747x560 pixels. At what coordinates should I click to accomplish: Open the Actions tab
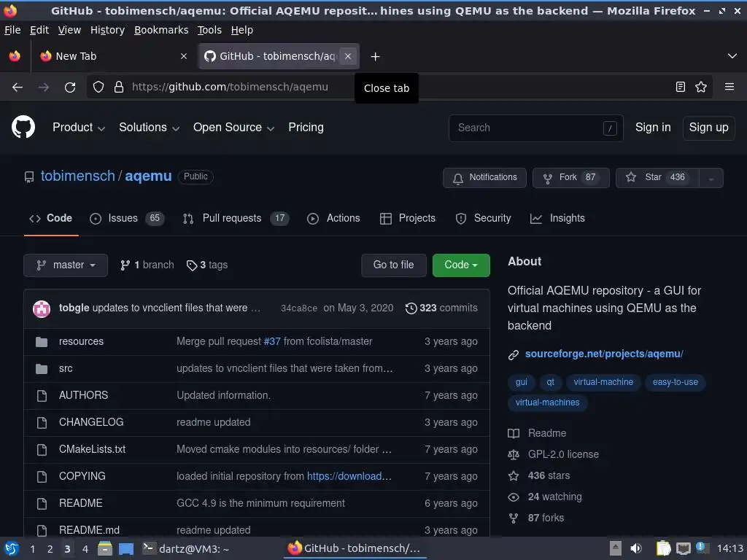click(x=333, y=218)
